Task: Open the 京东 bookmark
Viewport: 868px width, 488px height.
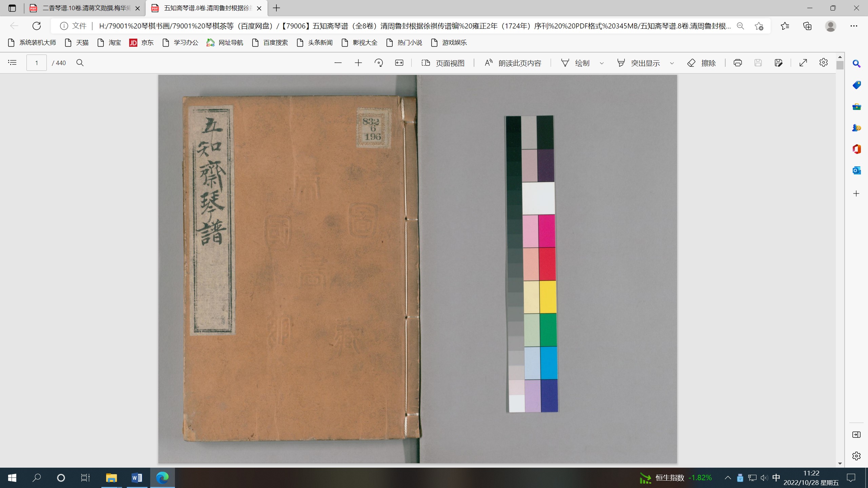Action: (141, 43)
